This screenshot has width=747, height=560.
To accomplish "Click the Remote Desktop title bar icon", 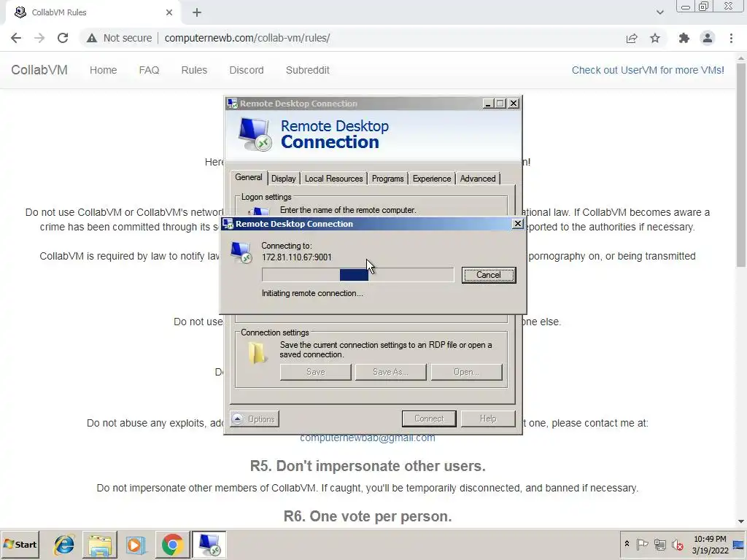I will (x=233, y=104).
